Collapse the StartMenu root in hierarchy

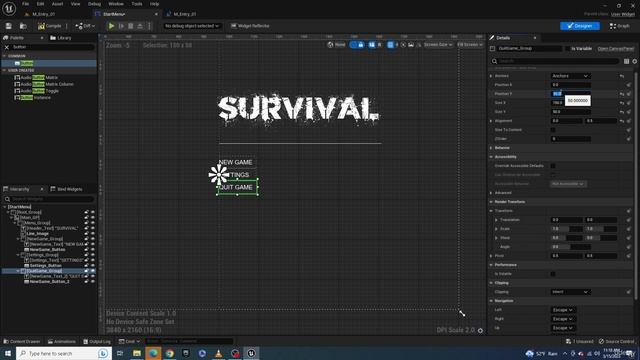click(x=4, y=207)
